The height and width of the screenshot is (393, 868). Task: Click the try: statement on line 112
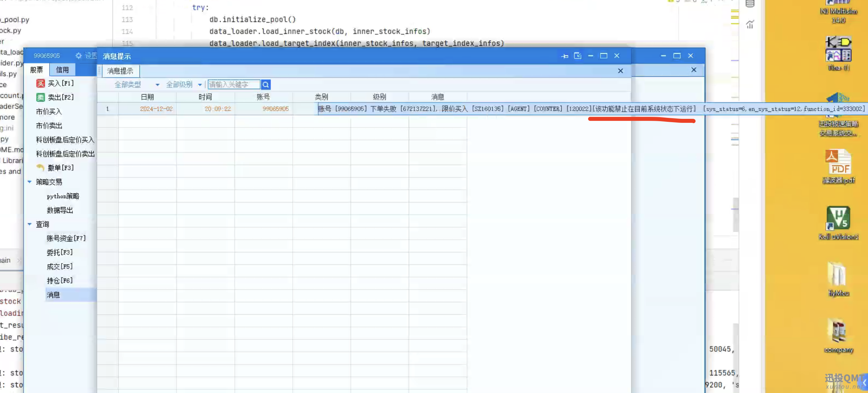200,7
